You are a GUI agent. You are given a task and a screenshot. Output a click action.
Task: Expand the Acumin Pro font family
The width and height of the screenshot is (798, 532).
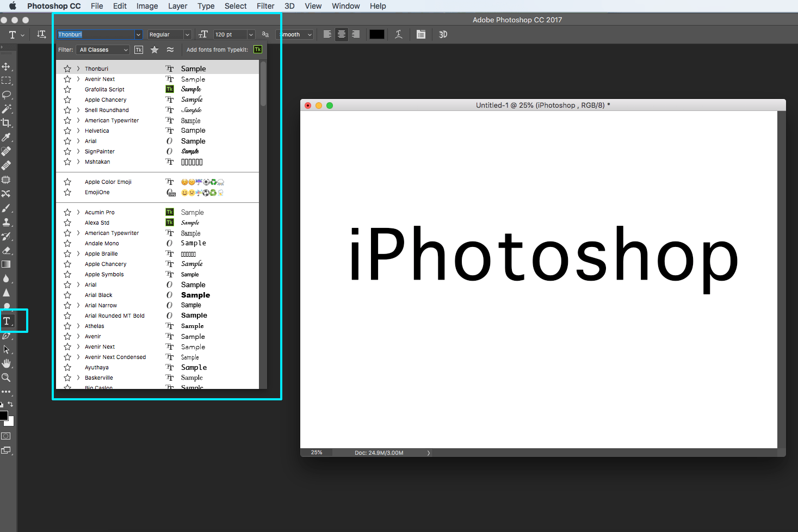[x=78, y=212]
